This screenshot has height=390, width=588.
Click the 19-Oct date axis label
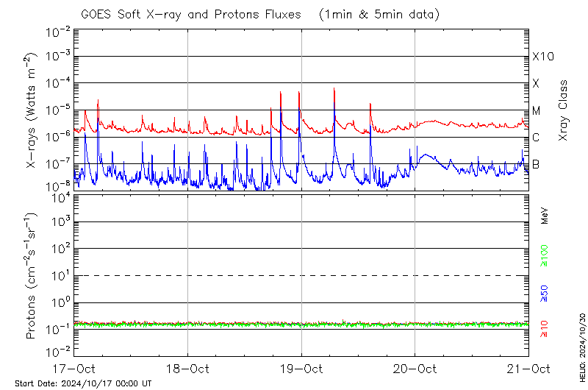301,368
